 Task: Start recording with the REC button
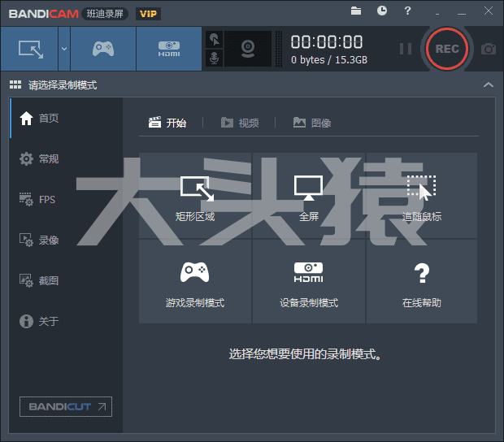point(447,49)
